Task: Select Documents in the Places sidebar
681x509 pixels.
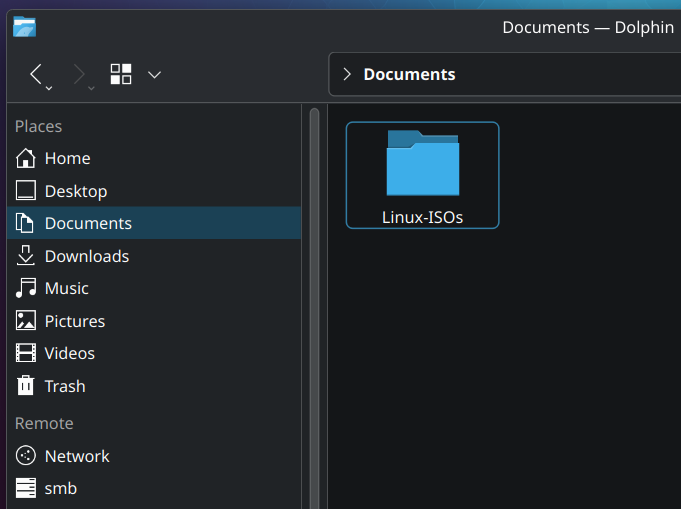Action: point(88,223)
